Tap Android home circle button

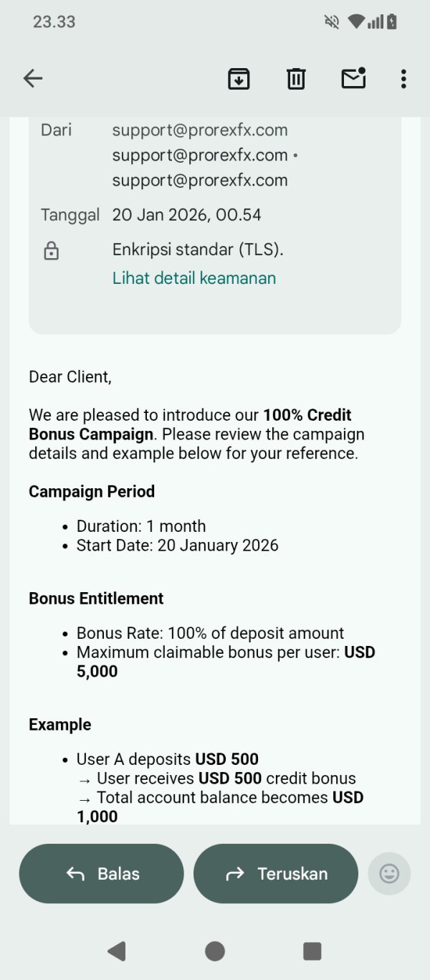[x=215, y=951]
